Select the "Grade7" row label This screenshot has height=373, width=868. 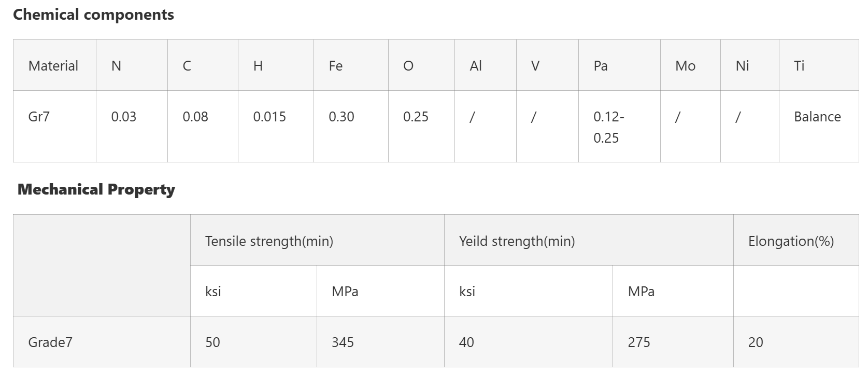(x=50, y=342)
